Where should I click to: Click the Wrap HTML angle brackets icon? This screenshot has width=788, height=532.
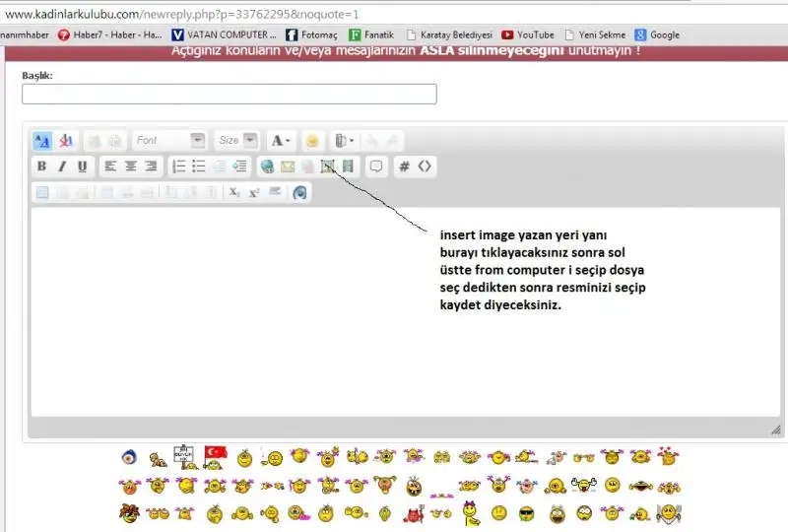pos(425,166)
